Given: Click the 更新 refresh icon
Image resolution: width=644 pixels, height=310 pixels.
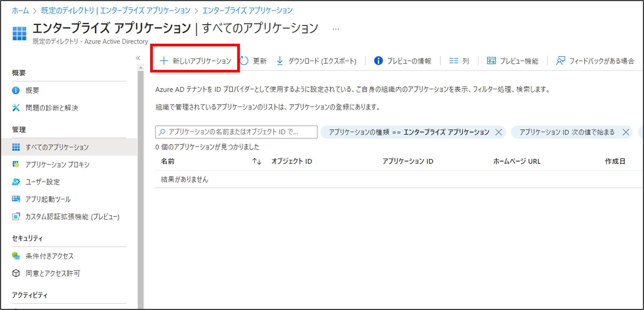Looking at the screenshot, I should (244, 61).
